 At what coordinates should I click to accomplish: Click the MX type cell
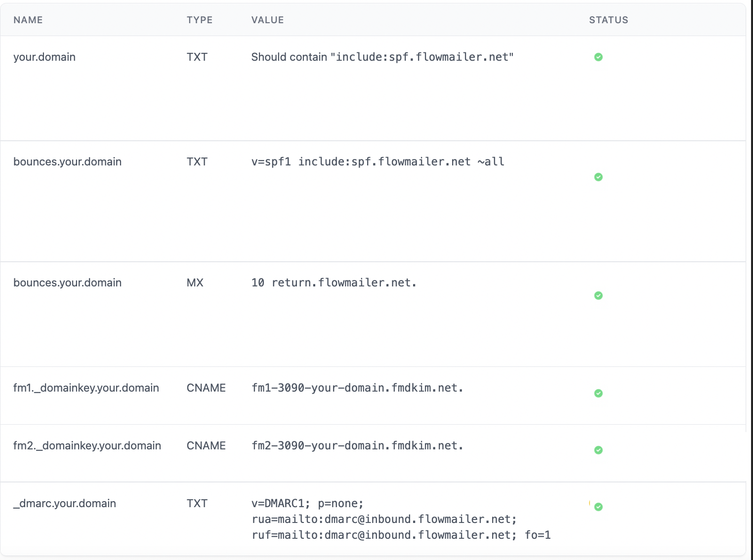click(x=195, y=283)
